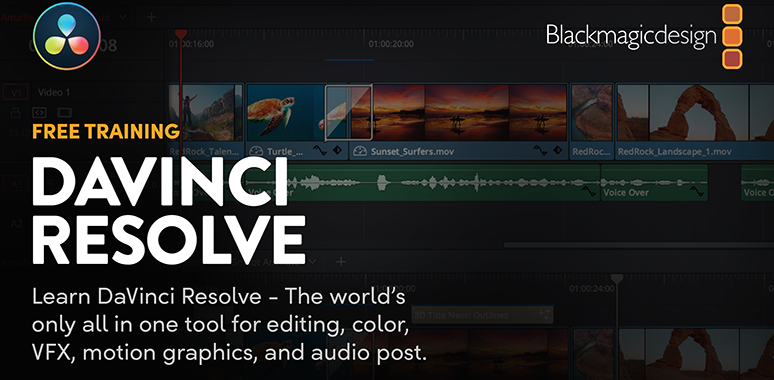This screenshot has width=774, height=380.
Task: Select the Video 1 track name
Action: tap(54, 92)
